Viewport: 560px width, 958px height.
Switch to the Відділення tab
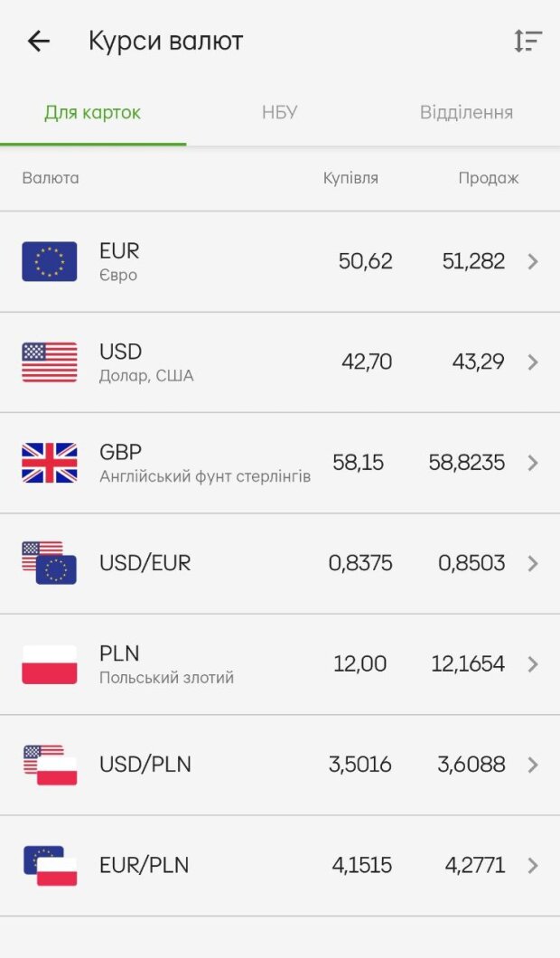pos(466,113)
